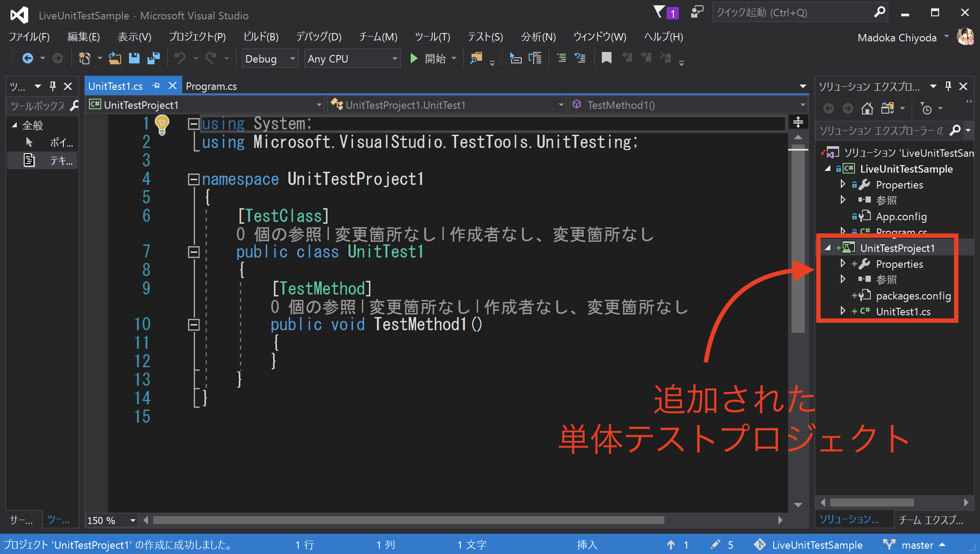Collapse the TestMethod1 outlining region

pyautogui.click(x=193, y=325)
